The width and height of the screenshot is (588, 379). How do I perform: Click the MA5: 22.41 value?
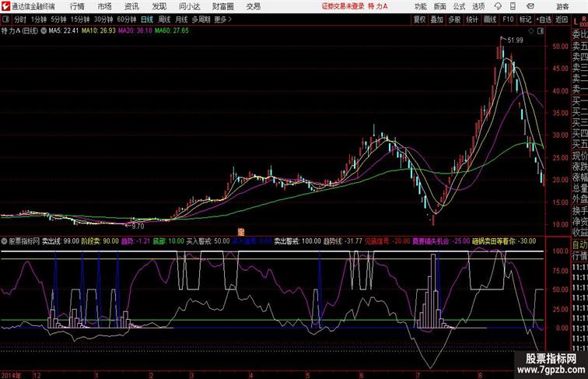pyautogui.click(x=64, y=31)
